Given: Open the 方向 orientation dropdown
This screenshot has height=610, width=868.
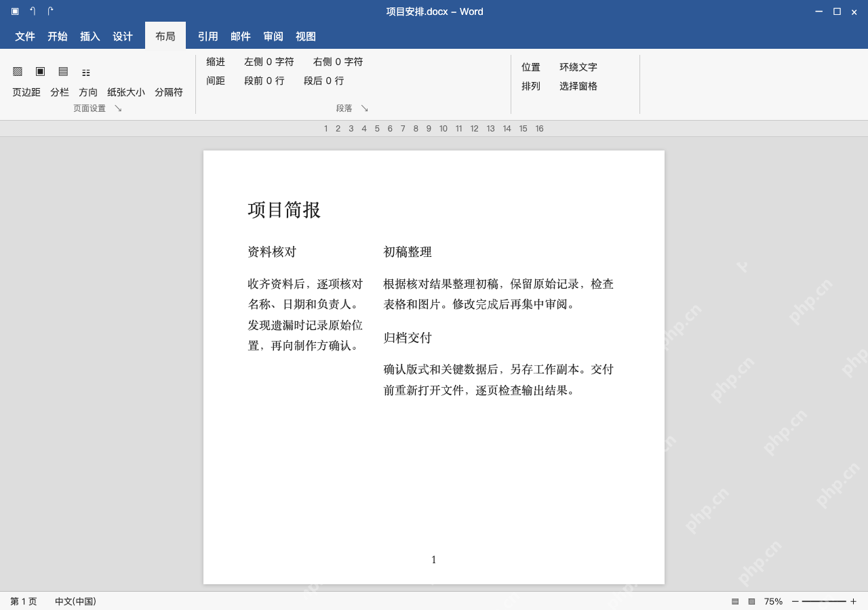Looking at the screenshot, I should [x=88, y=92].
